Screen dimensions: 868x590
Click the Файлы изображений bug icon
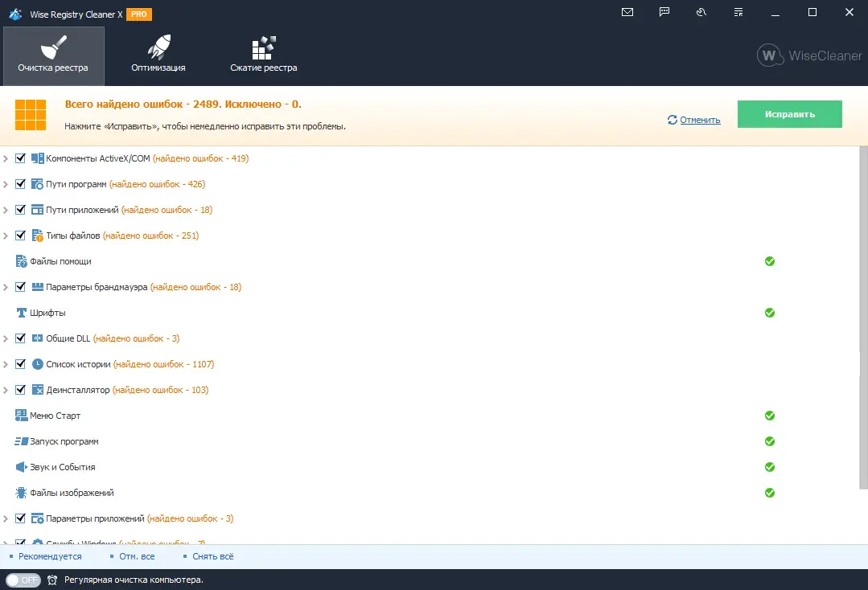(21, 493)
